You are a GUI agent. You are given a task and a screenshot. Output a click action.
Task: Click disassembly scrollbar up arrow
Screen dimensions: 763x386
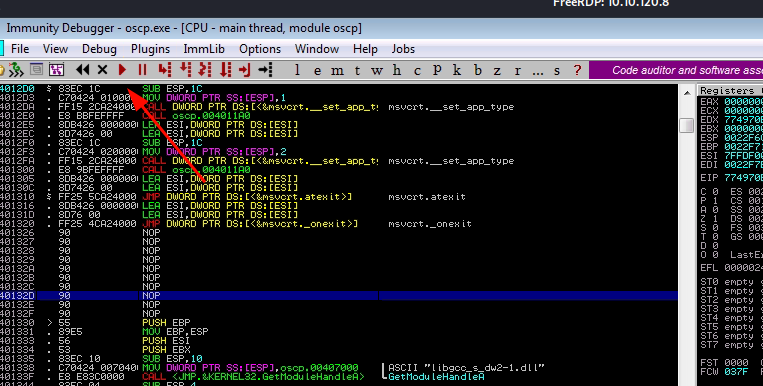coord(687,92)
